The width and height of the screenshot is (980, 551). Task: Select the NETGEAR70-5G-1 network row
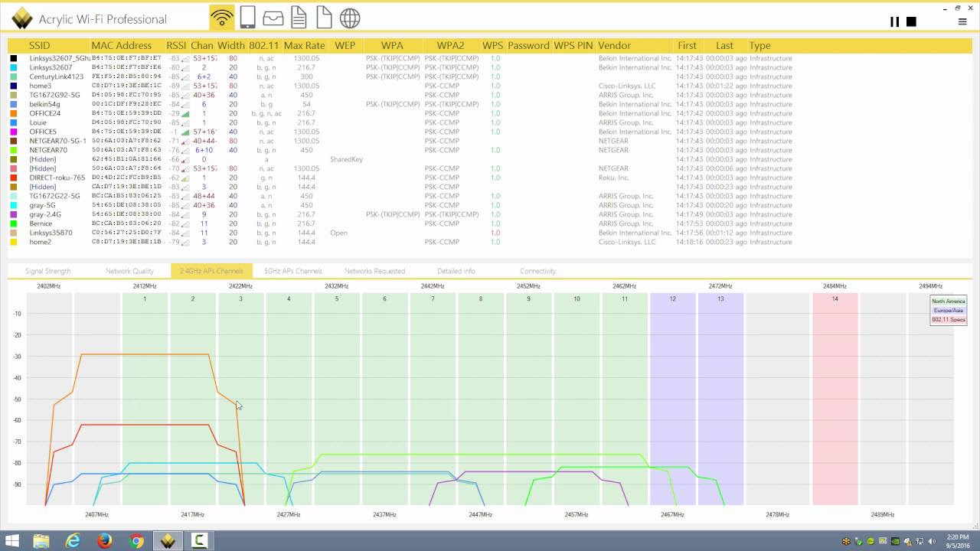(490, 141)
